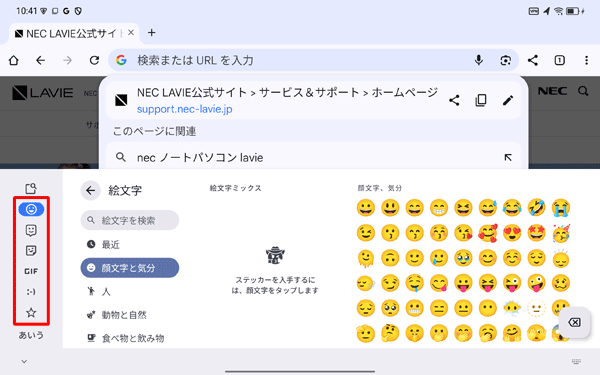Insert the first grinning face emoji

coord(366,208)
